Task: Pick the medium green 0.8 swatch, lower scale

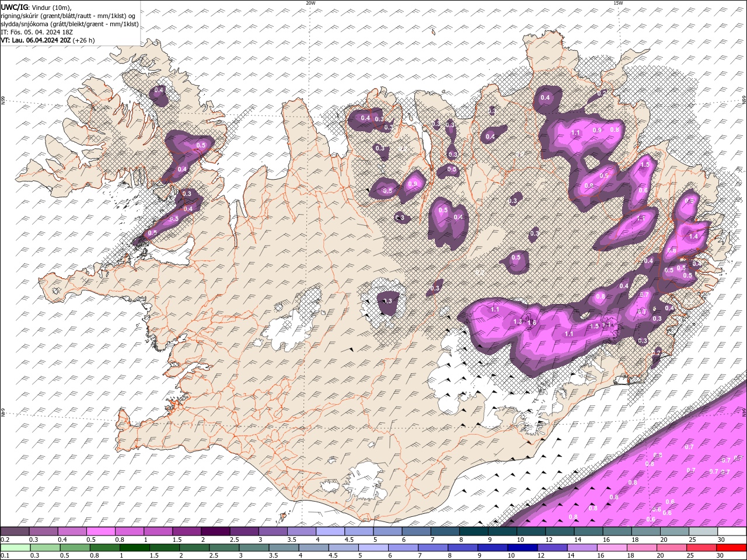Action: 104,548
